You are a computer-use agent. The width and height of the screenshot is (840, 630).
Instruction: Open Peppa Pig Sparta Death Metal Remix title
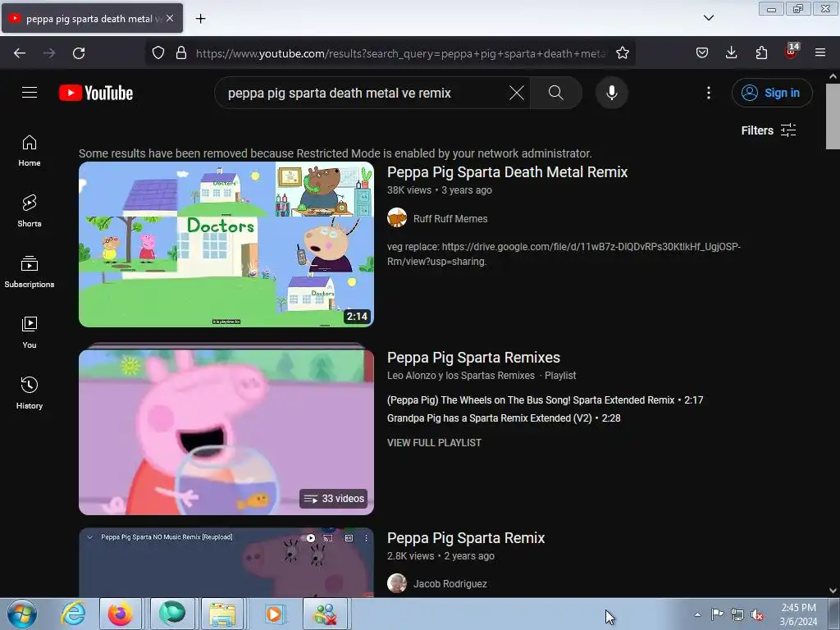point(507,172)
